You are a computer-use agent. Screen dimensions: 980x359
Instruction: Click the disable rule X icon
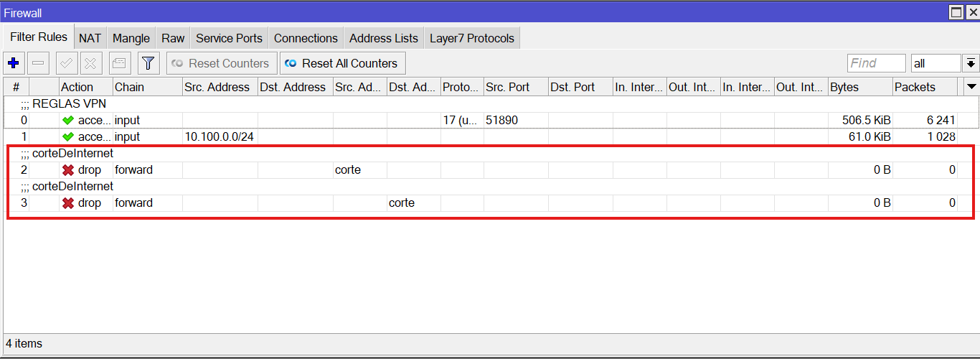90,63
